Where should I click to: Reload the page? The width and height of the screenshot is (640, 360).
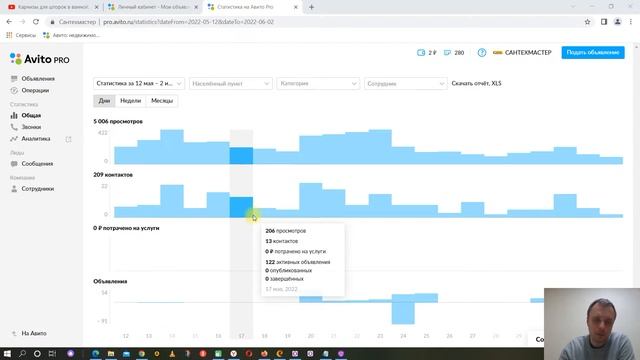pyautogui.click(x=36, y=22)
